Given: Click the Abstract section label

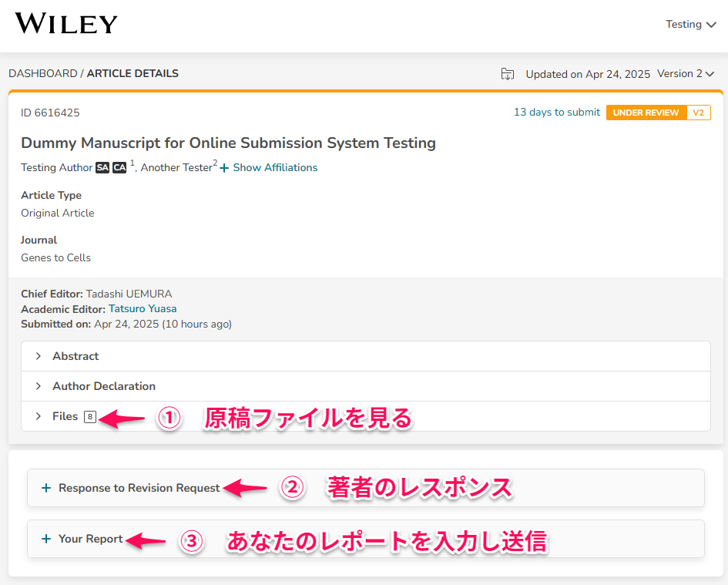Looking at the screenshot, I should [75, 356].
